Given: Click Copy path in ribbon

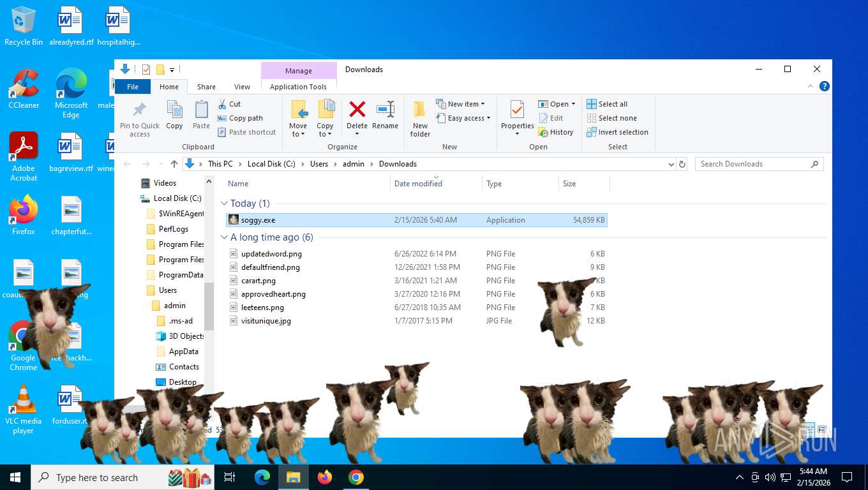Looking at the screenshot, I should (x=240, y=118).
